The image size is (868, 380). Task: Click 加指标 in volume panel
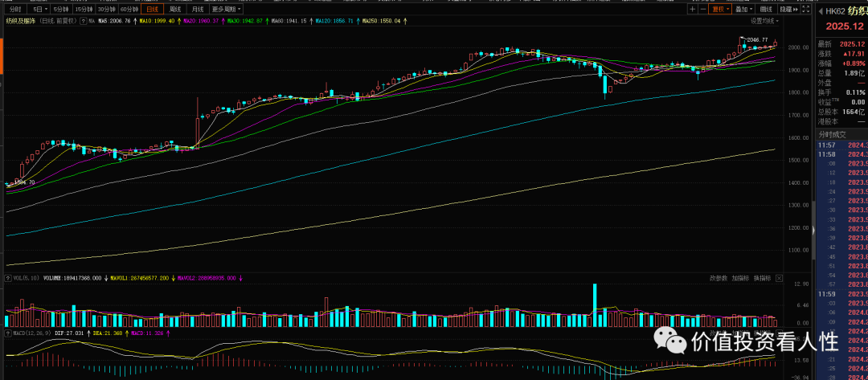[740, 278]
